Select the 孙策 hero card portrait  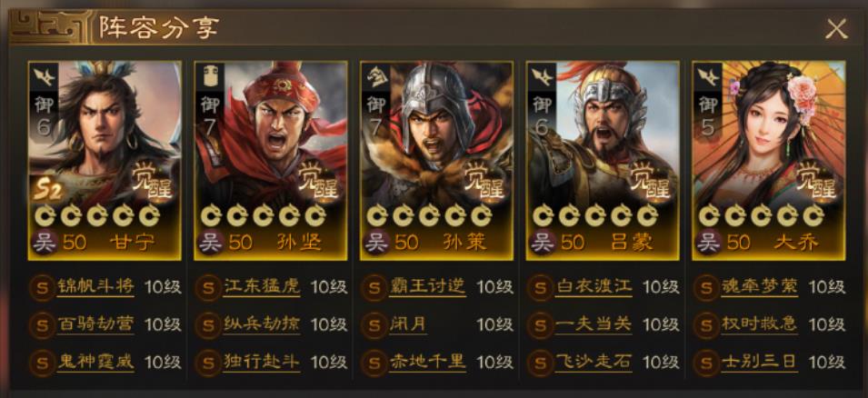click(x=437, y=161)
